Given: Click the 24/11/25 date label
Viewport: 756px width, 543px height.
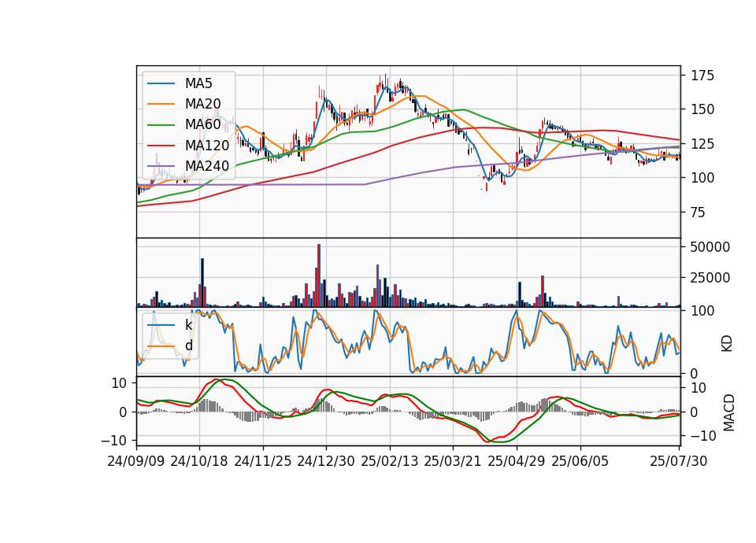Looking at the screenshot, I should pos(263,461).
